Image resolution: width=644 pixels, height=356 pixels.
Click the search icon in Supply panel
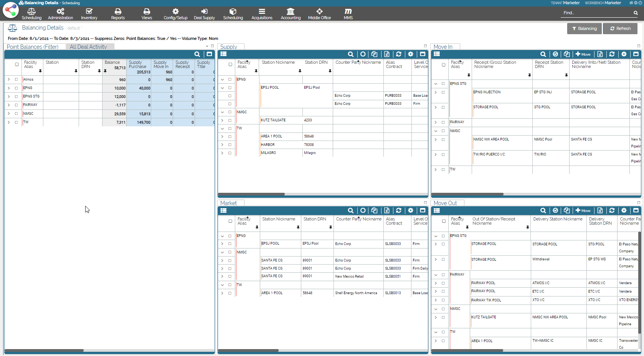click(x=350, y=54)
